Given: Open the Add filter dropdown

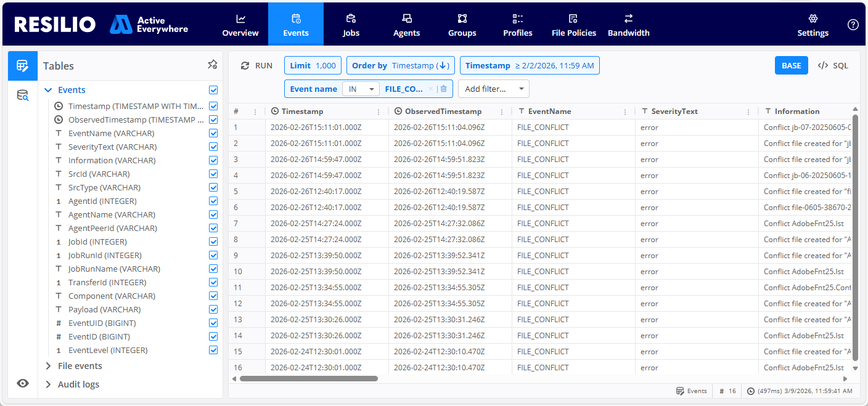Looking at the screenshot, I should pyautogui.click(x=494, y=89).
